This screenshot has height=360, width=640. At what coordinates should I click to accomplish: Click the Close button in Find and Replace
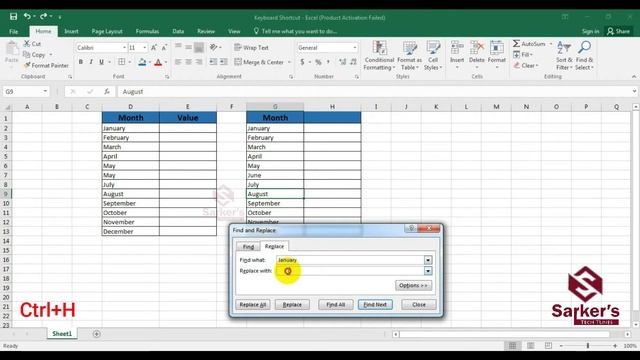click(419, 304)
